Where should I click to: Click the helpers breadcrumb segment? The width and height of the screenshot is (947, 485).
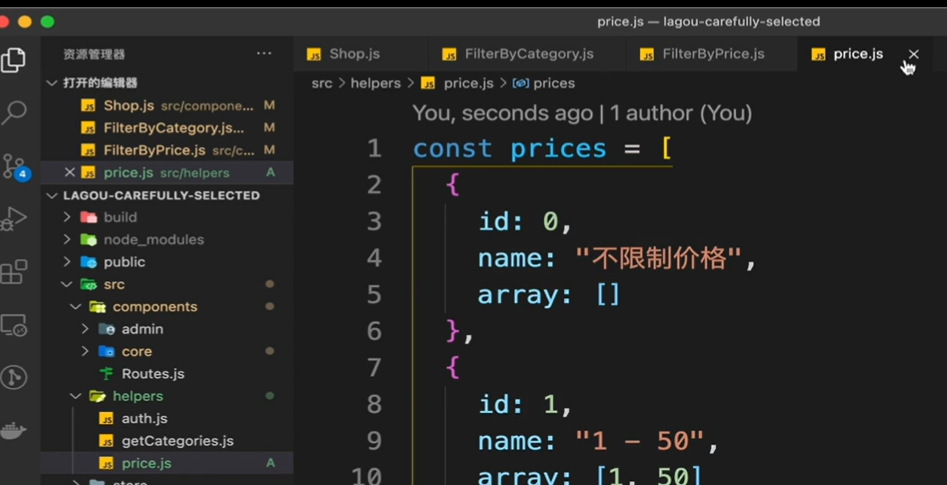pos(376,83)
